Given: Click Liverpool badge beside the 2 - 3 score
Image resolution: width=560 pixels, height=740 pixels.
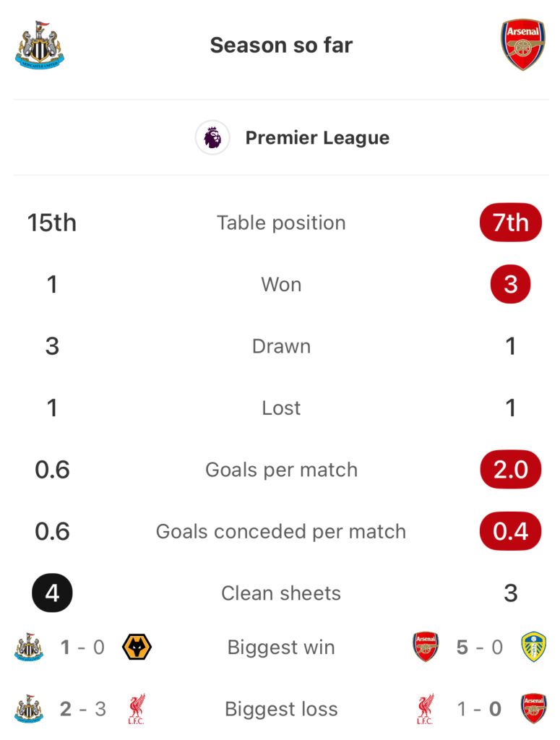Looking at the screenshot, I should [x=137, y=708].
